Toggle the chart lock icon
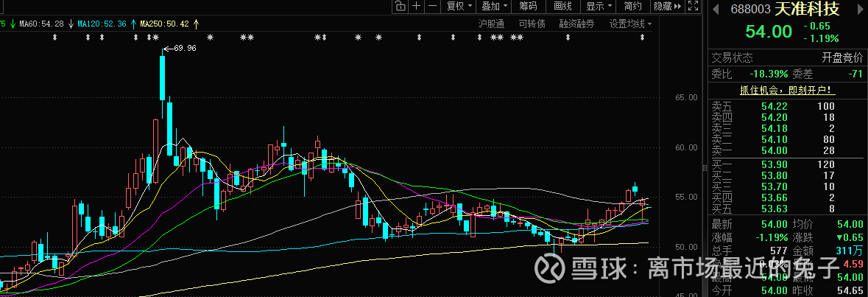 [x=400, y=6]
